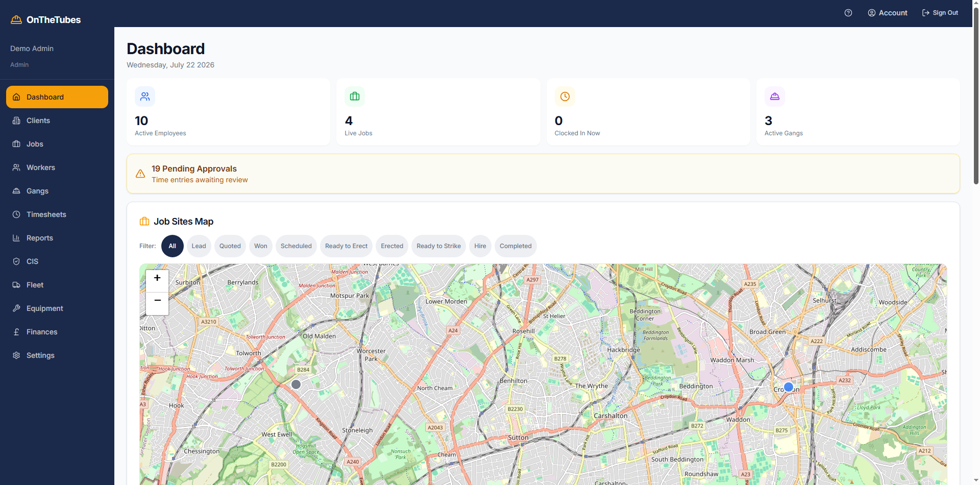
Task: Filter map by Lead status
Action: pos(199,246)
